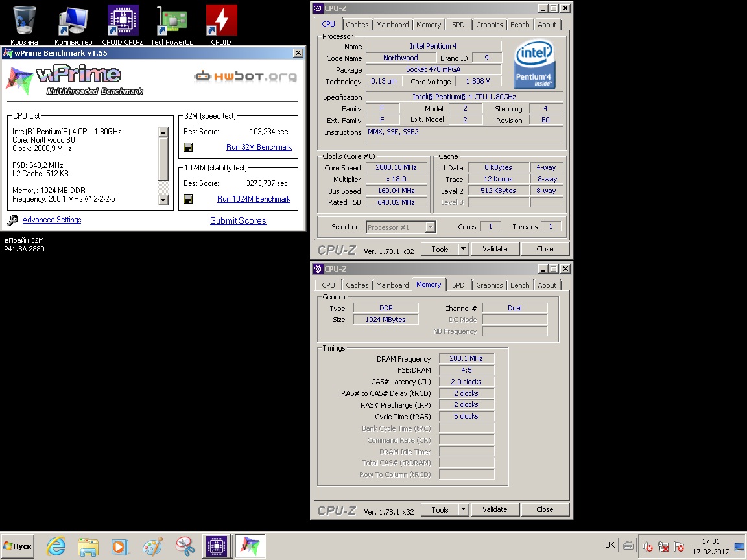Open the Компьютер desktop icon
Screen dimensions: 747x560
pyautogui.click(x=73, y=25)
